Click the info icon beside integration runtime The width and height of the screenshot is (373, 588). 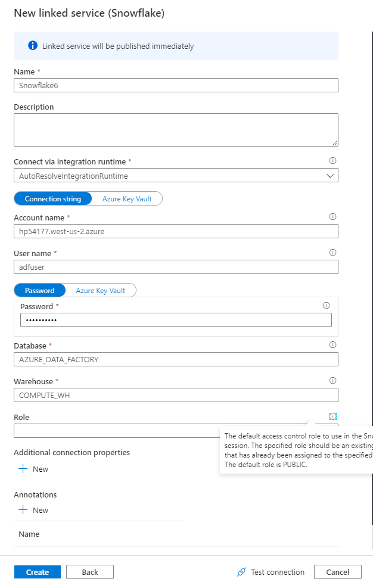coord(332,161)
